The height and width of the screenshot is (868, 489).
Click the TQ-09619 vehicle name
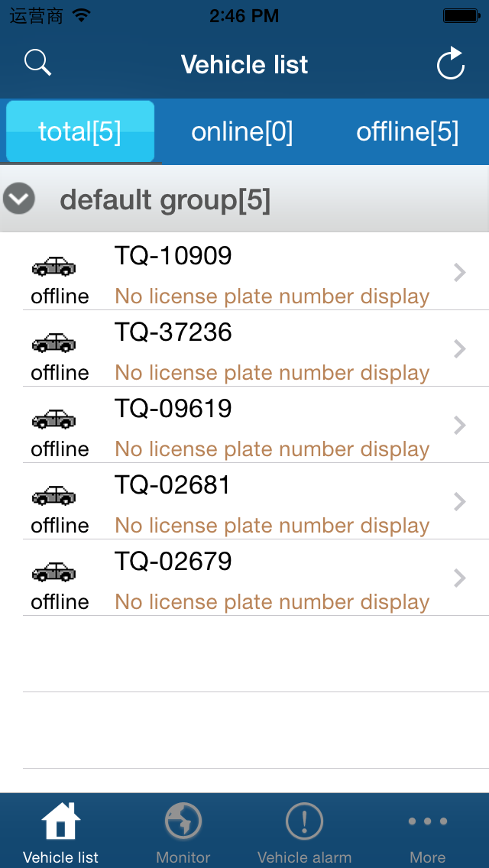[173, 408]
